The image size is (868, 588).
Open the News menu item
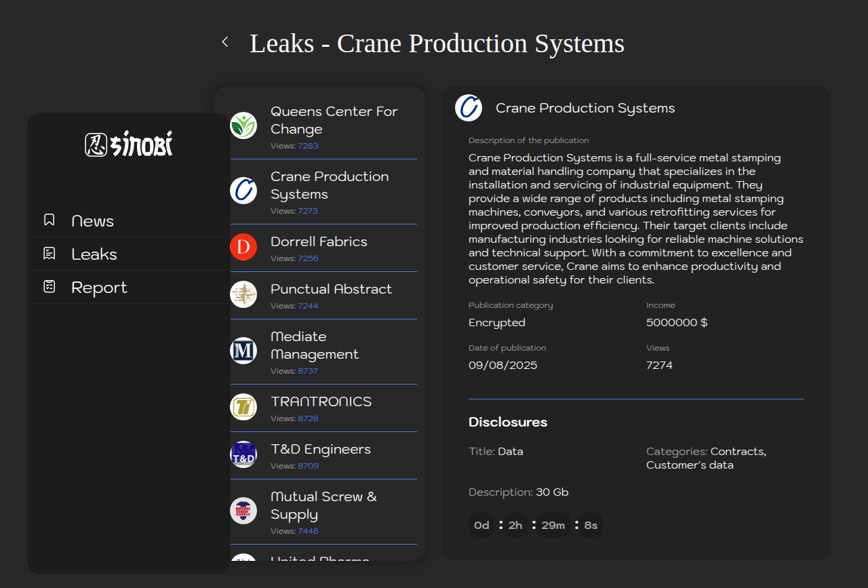click(92, 221)
